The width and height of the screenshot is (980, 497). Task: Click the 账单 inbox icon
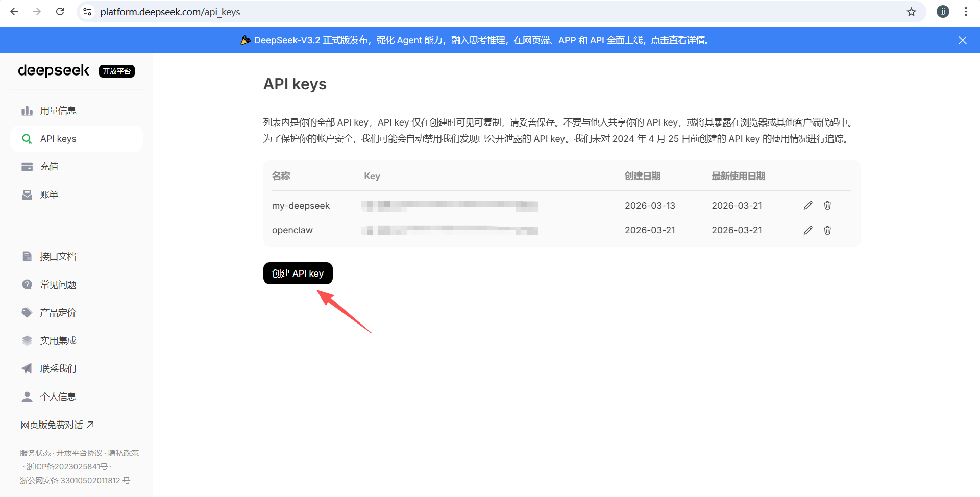tap(27, 195)
